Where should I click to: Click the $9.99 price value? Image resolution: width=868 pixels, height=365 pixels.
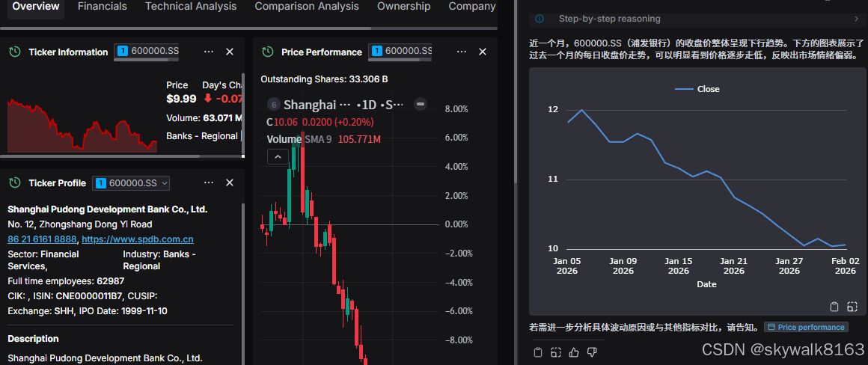[181, 99]
